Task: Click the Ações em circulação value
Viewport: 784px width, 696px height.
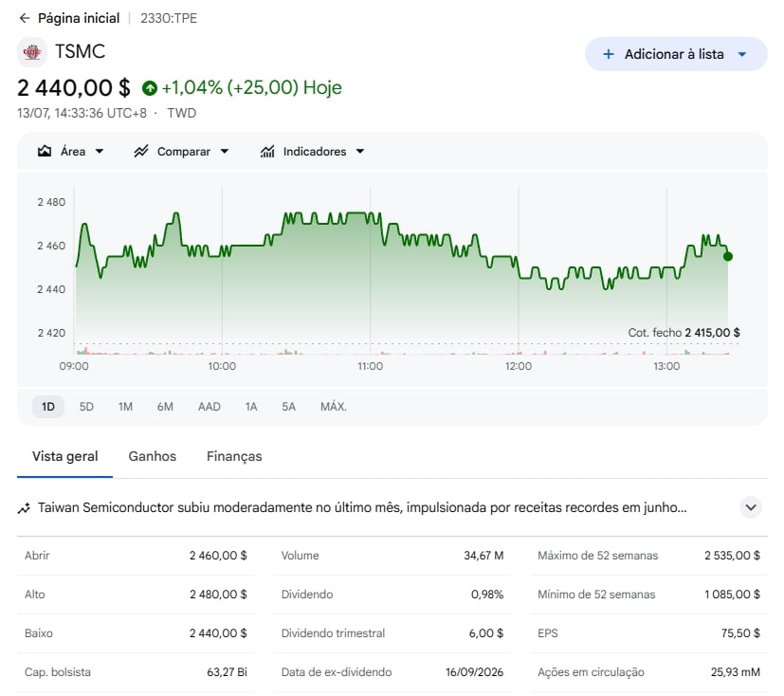Action: (736, 672)
